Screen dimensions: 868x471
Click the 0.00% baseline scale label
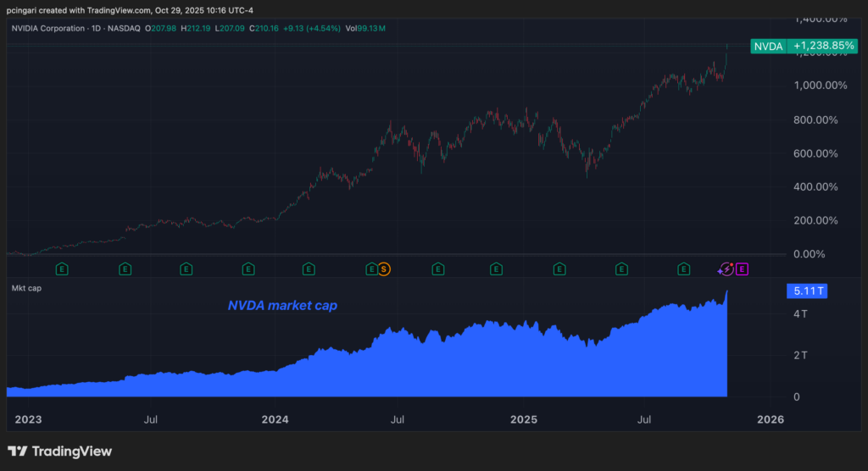point(818,254)
